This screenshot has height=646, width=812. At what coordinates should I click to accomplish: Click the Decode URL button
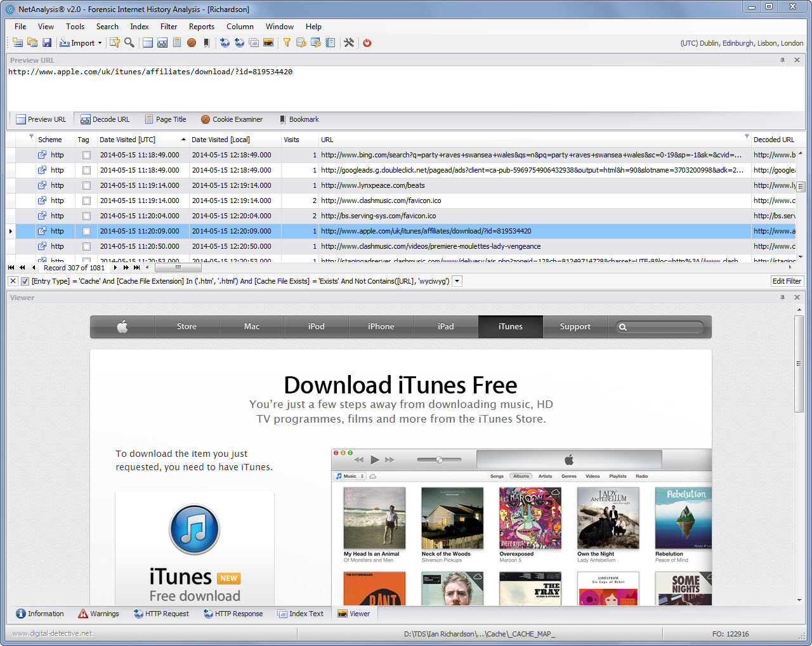[x=105, y=119]
